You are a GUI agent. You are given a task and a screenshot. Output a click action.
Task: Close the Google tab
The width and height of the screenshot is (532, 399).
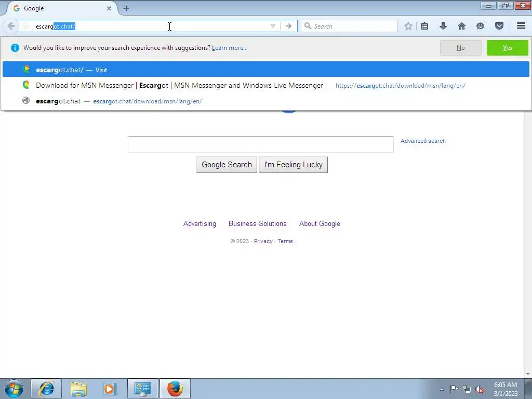109,8
